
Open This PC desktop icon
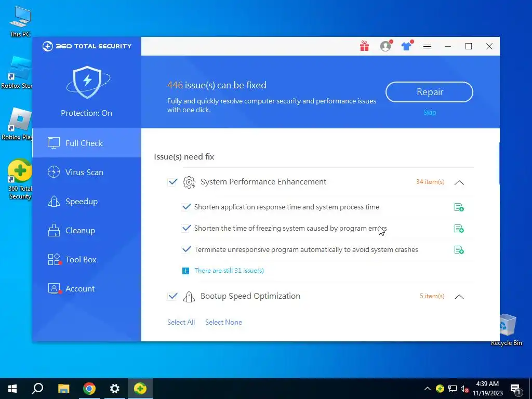tap(20, 21)
